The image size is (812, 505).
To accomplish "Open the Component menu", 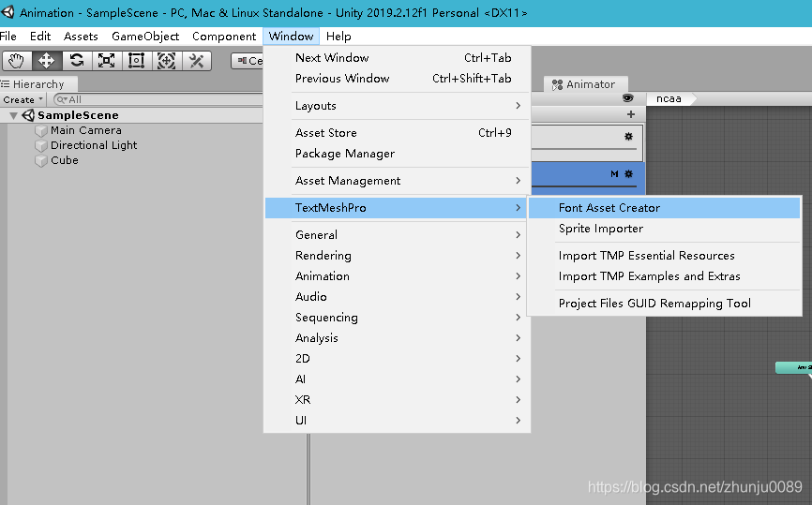I will point(224,37).
